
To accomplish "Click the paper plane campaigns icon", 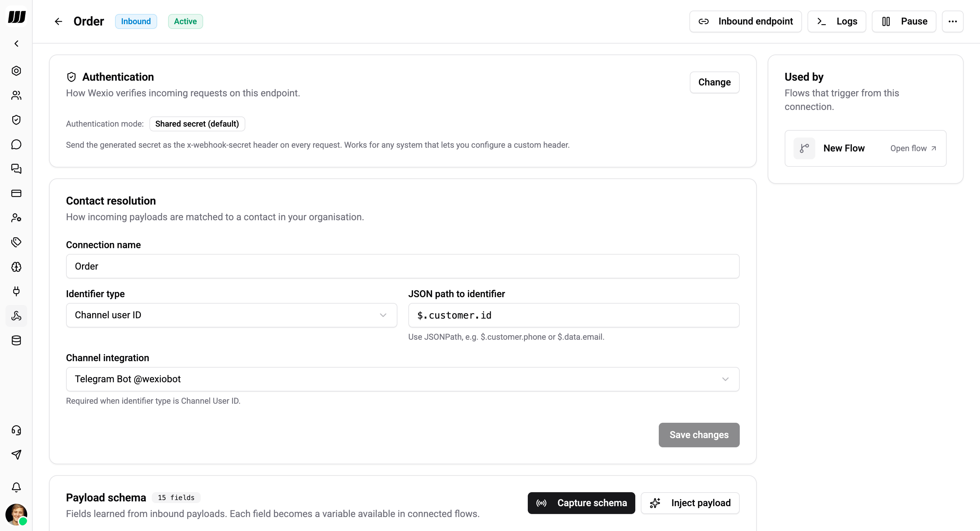I will pos(16,454).
